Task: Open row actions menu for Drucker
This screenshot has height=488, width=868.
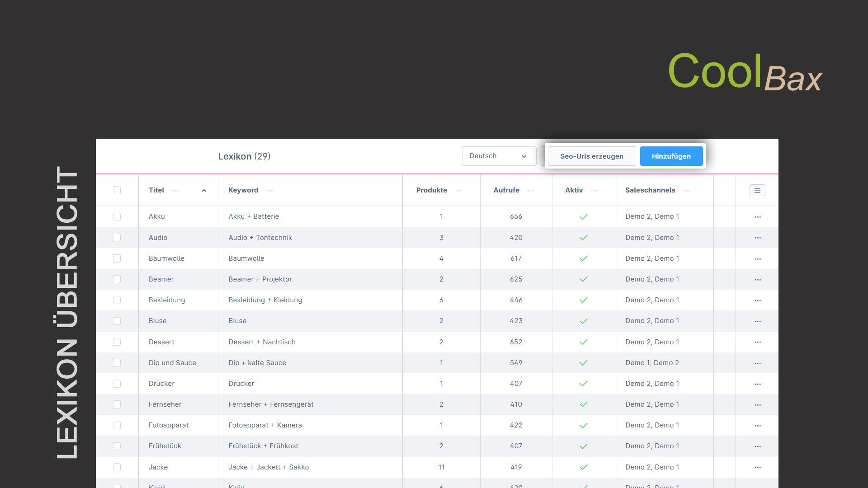Action: pos(757,384)
